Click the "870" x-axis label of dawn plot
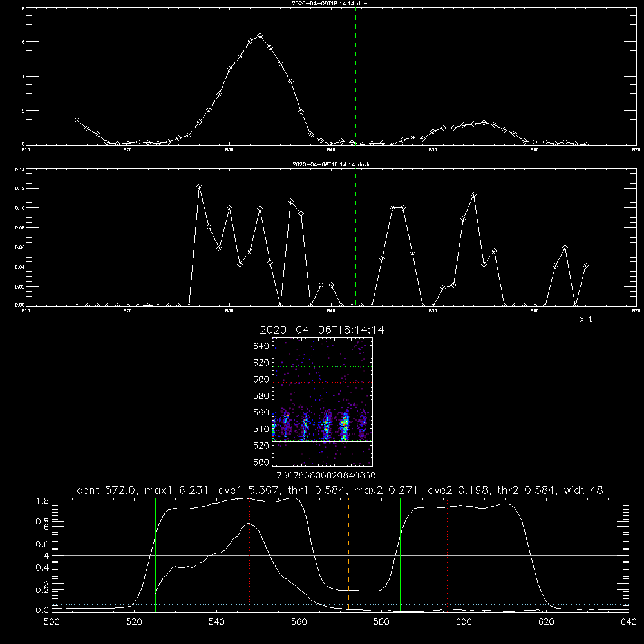This screenshot has width=644, height=644. pos(636,150)
